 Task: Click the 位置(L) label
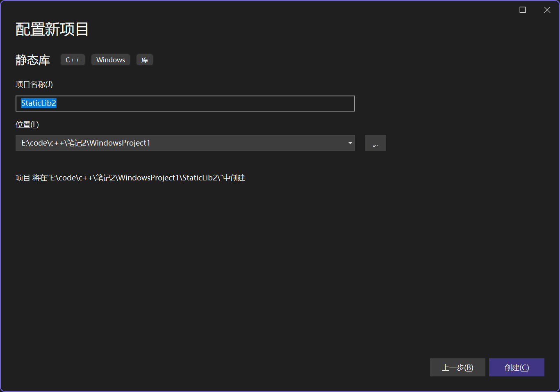coord(27,125)
